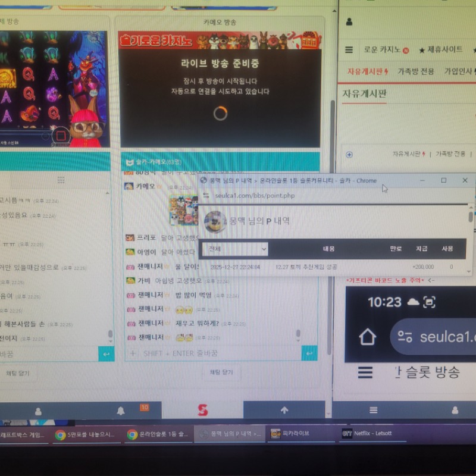Click the blue plus icon beside 자유게시판 links
Viewport: 476px width, 476px height.
349,154
